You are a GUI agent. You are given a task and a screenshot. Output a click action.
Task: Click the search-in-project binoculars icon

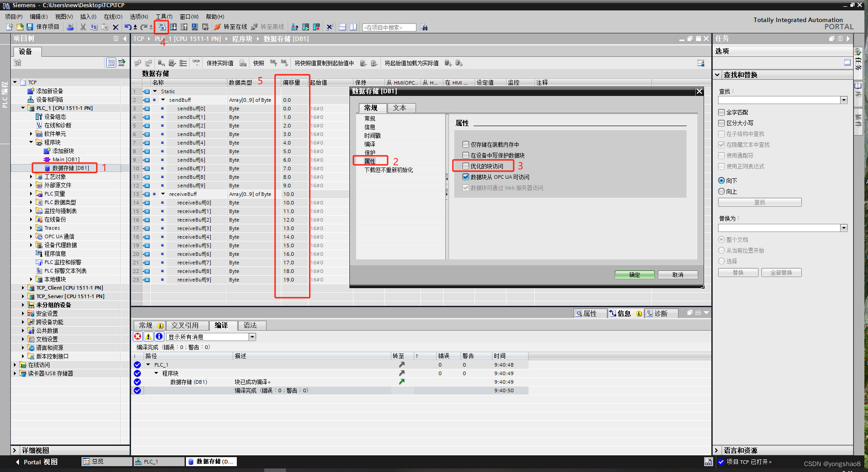pos(424,27)
